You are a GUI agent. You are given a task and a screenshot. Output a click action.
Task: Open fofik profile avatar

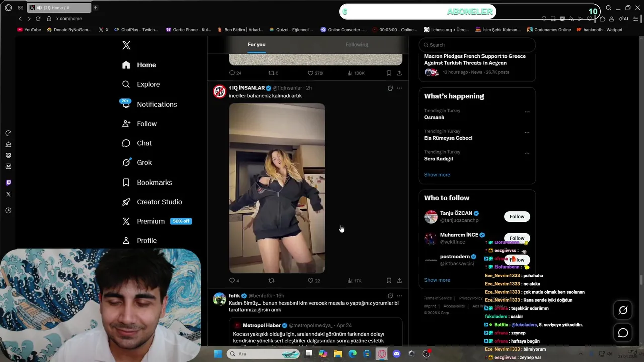[x=220, y=299]
